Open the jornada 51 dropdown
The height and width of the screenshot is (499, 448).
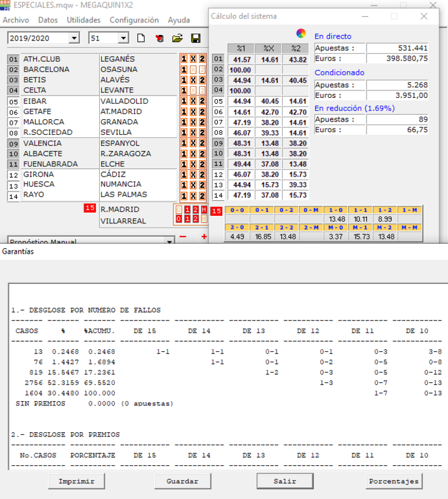click(123, 38)
